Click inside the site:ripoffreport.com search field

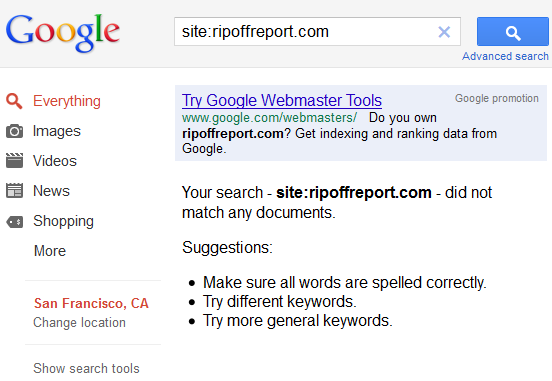317,32
